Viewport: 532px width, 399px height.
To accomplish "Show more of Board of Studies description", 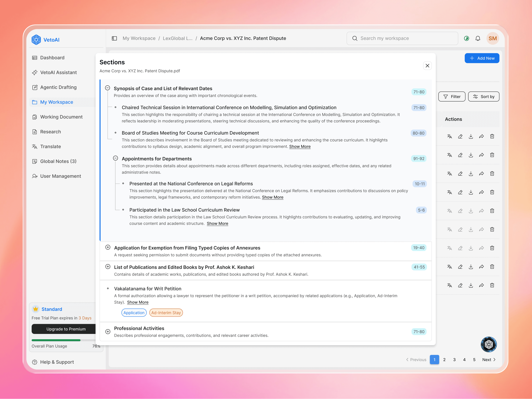I will (300, 146).
